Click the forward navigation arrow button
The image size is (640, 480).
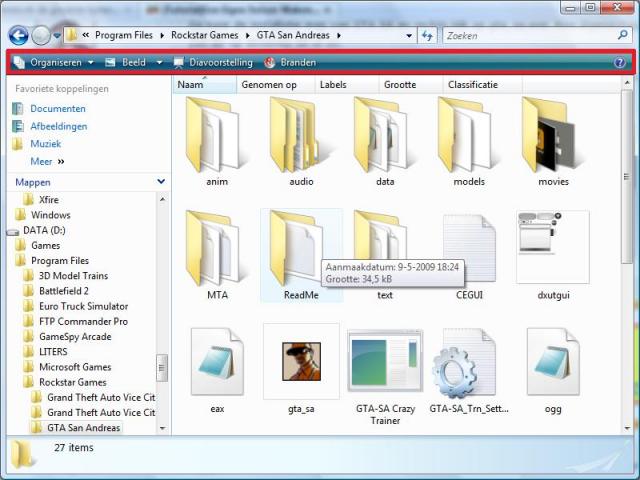point(41,36)
